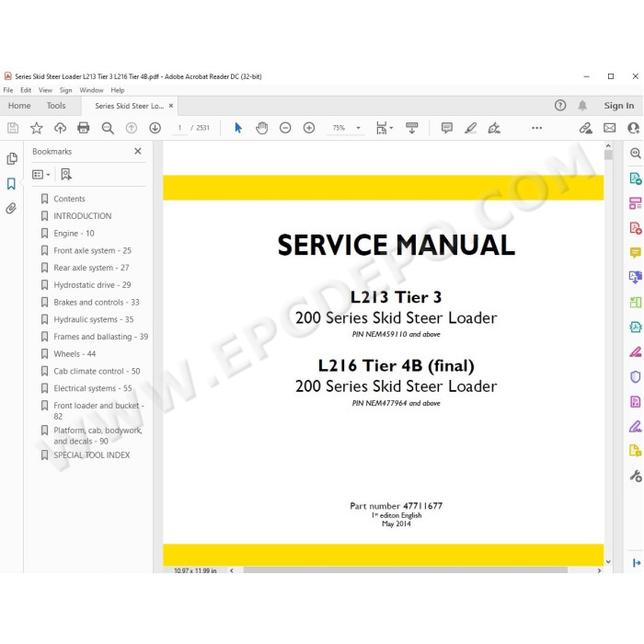Open Protect shield tool in right pane
The height and width of the screenshot is (644, 644).
click(x=635, y=376)
